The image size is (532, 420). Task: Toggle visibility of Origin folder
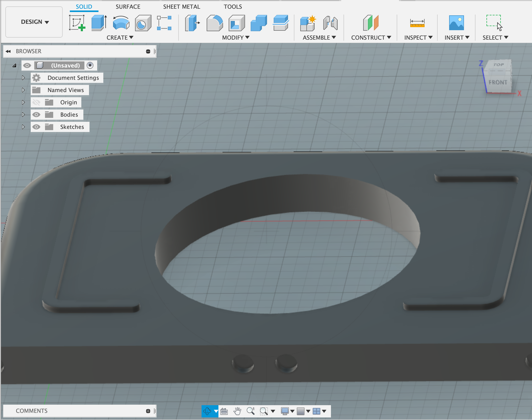point(37,102)
